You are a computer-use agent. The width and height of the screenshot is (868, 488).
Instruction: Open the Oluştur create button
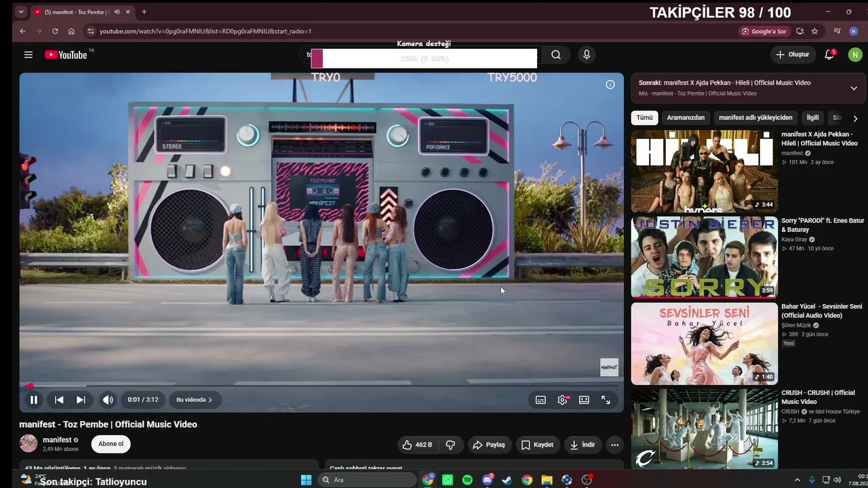793,55
